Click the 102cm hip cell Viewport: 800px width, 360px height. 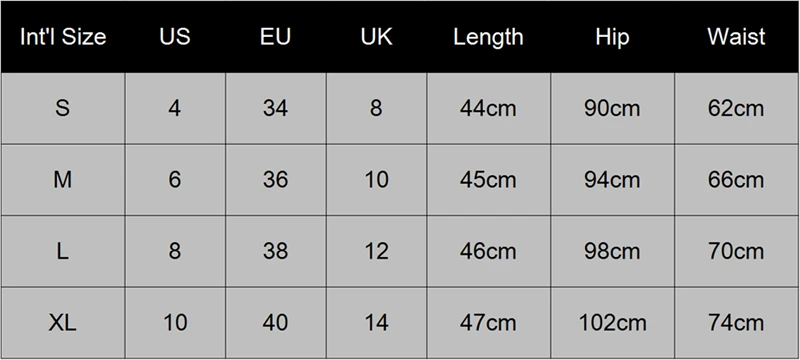click(612, 323)
